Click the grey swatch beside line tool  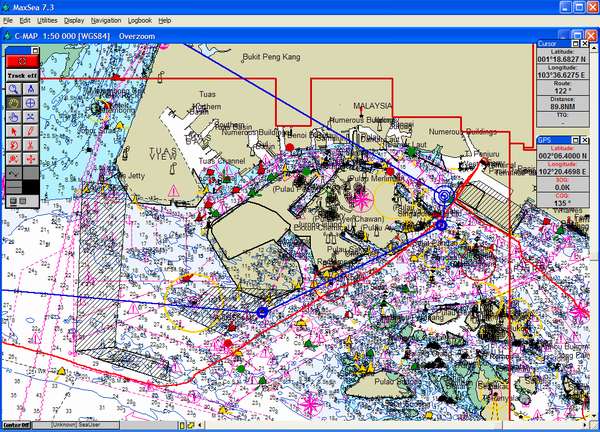click(x=31, y=173)
